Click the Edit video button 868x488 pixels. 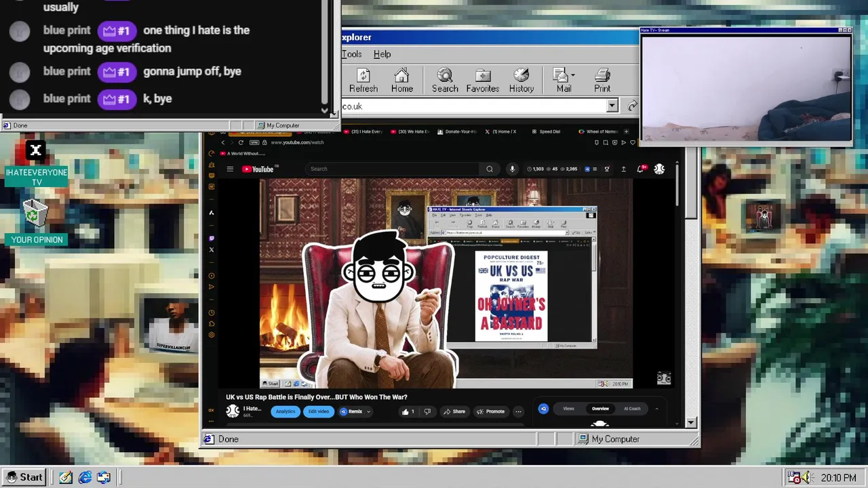click(x=319, y=411)
